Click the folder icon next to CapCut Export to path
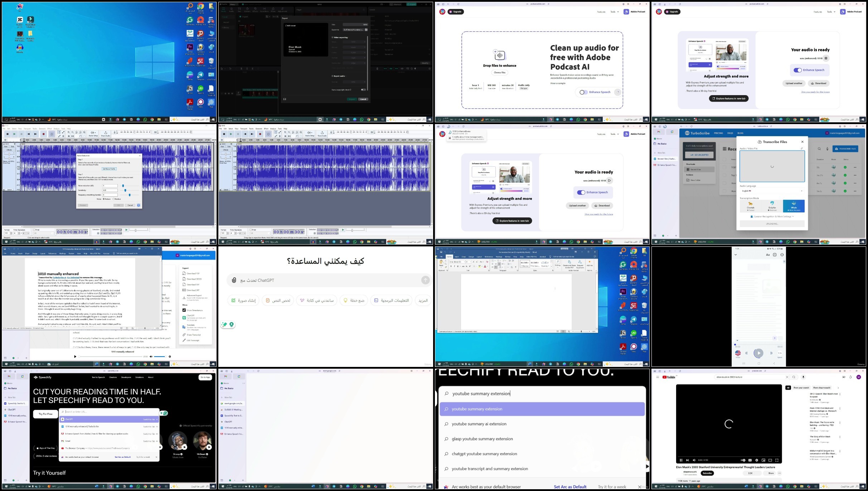 pos(366,30)
